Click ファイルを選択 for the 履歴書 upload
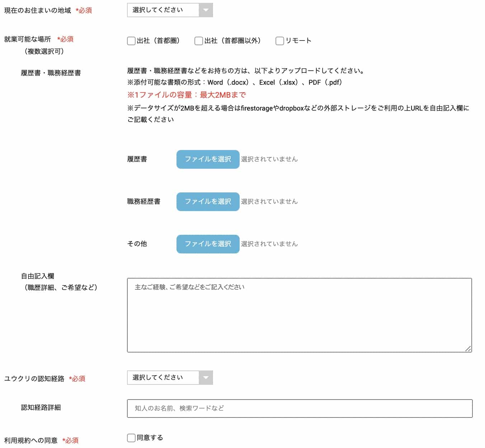This screenshot has height=448, width=485. (207, 159)
